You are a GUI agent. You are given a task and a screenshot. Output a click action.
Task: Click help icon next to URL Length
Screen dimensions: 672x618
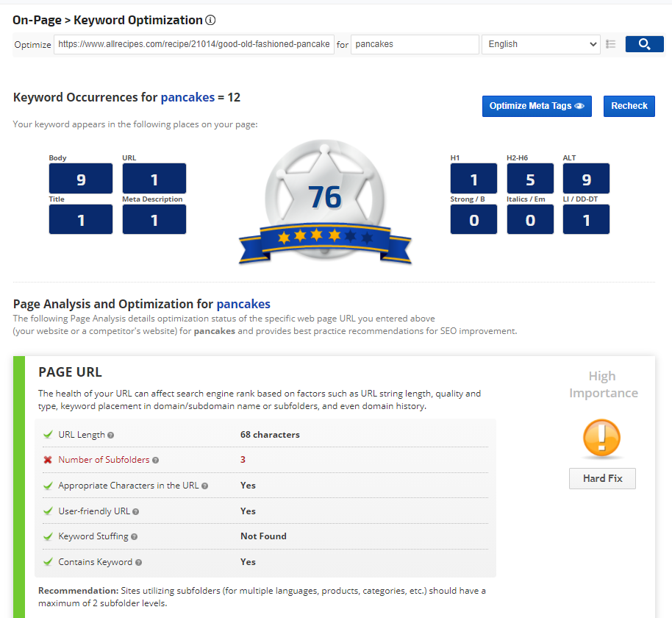(111, 435)
